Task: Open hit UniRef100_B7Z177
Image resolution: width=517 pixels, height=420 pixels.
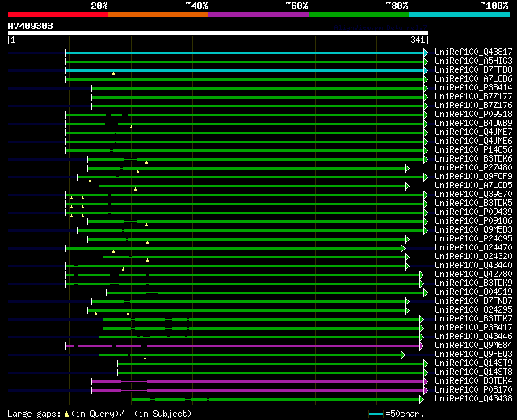Action: click(x=473, y=97)
